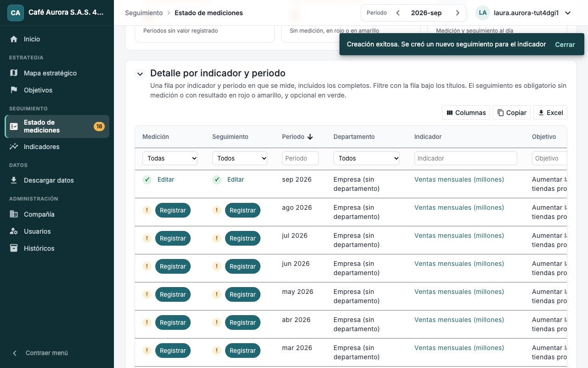
Task: Collapse the Detalle por indicador y periodo section
Action: pos(139,74)
